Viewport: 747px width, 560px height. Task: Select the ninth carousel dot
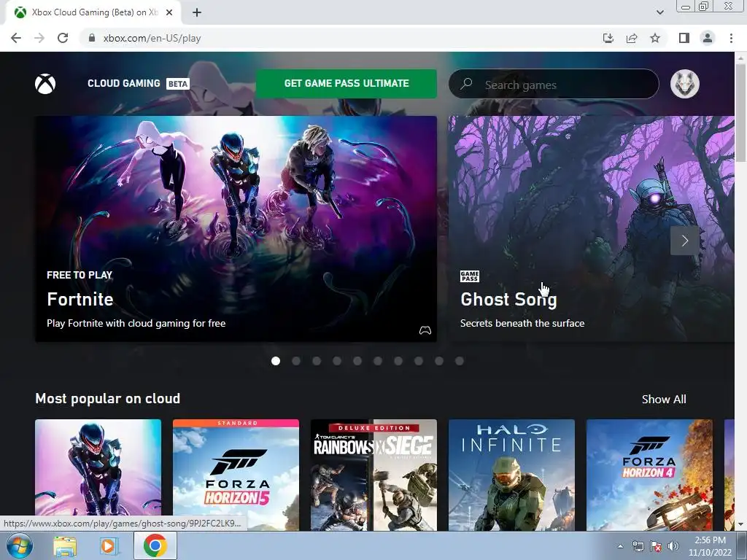pos(438,361)
